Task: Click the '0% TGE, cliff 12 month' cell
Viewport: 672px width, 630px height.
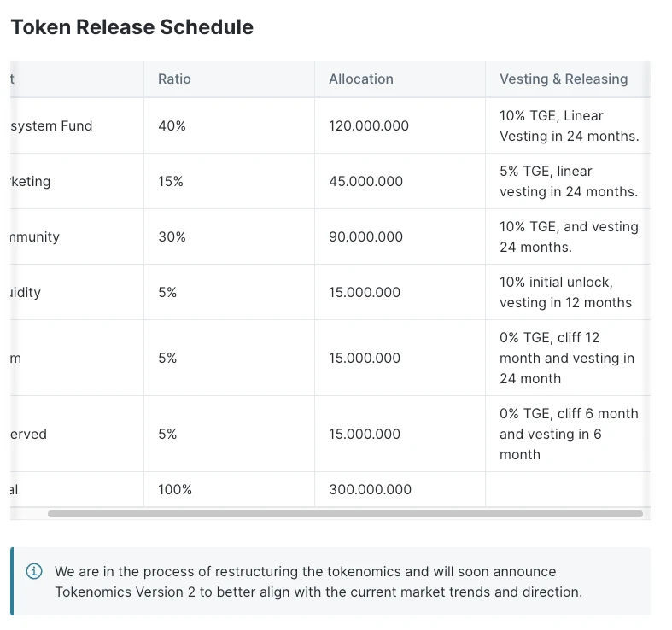Action: click(567, 358)
